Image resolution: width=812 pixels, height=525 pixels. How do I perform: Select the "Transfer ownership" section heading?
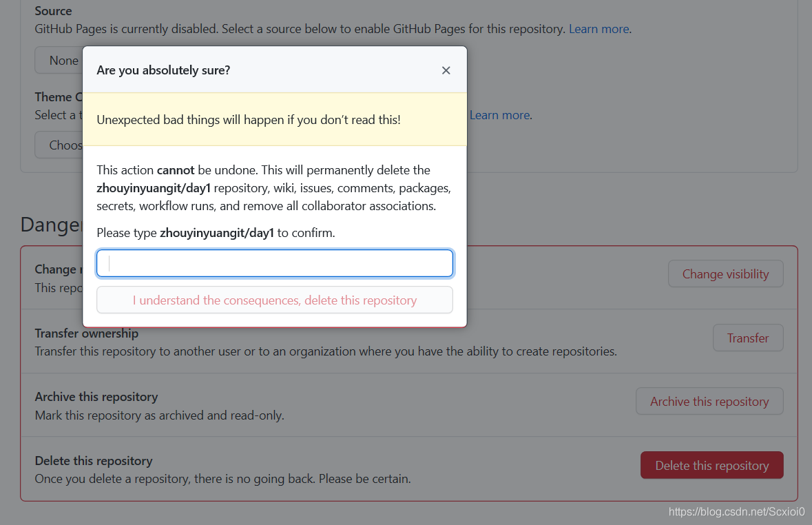(87, 333)
